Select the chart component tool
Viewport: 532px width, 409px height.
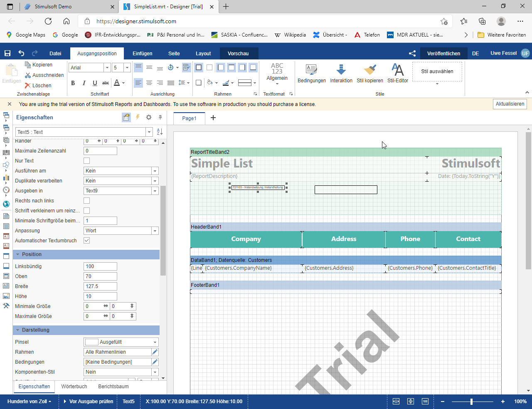tap(6, 177)
